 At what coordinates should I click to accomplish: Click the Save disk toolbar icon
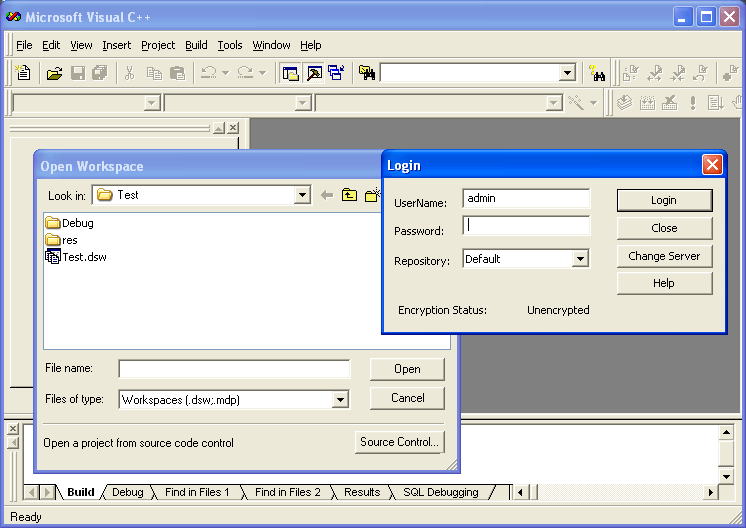(78, 73)
